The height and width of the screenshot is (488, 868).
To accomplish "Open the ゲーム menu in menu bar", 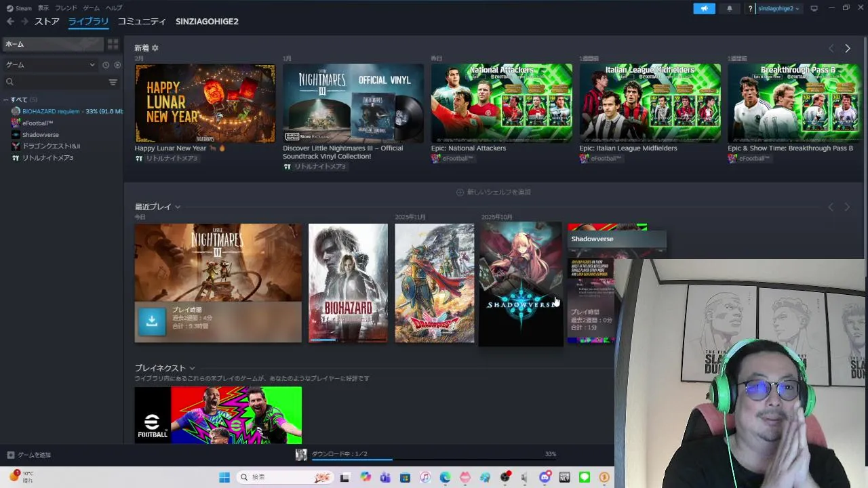I will tap(91, 8).
